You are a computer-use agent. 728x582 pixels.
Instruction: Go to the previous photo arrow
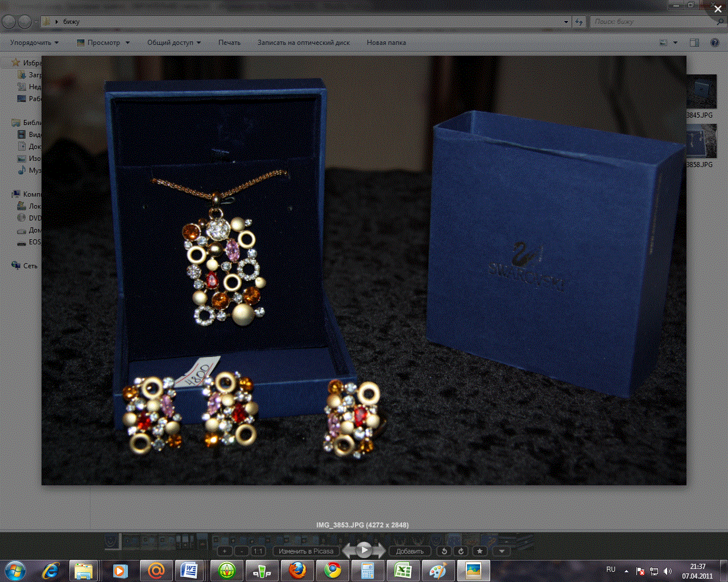349,550
